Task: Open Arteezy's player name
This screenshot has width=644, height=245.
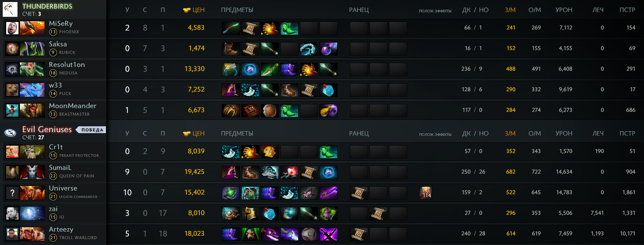Action: point(61,229)
